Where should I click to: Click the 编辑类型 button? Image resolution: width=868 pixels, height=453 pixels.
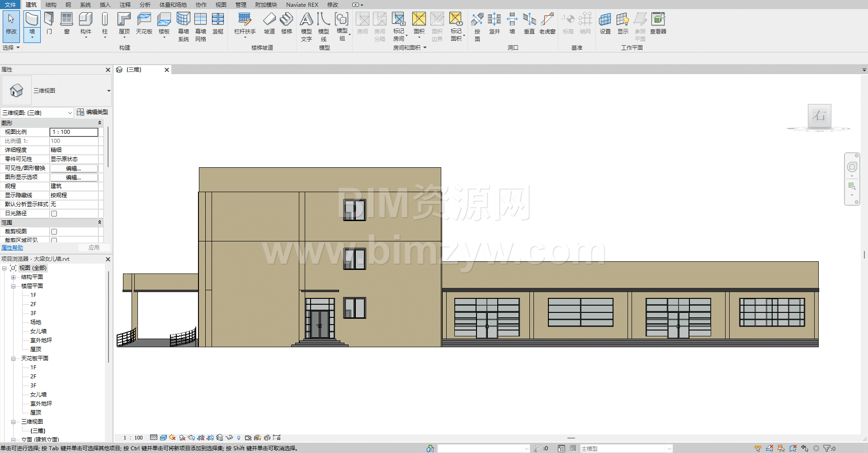93,112
